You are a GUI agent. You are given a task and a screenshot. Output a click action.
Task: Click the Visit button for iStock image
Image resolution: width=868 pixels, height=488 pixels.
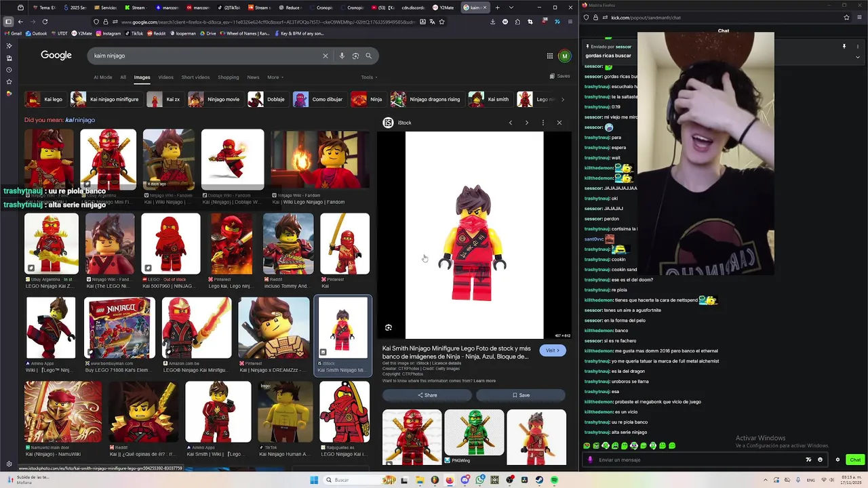(x=553, y=350)
